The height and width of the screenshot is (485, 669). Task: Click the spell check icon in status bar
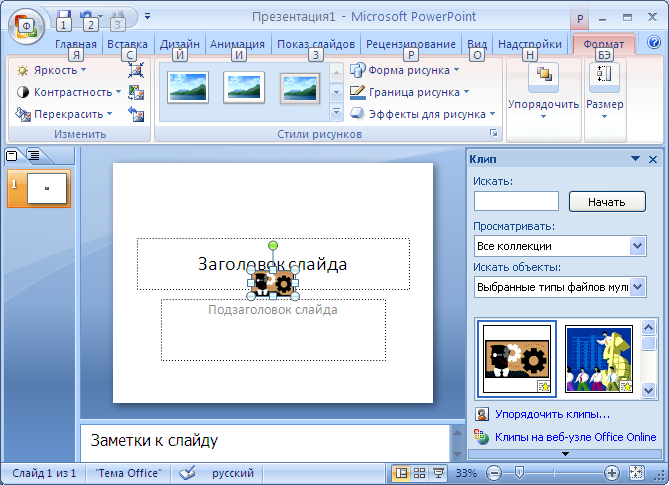(x=187, y=473)
